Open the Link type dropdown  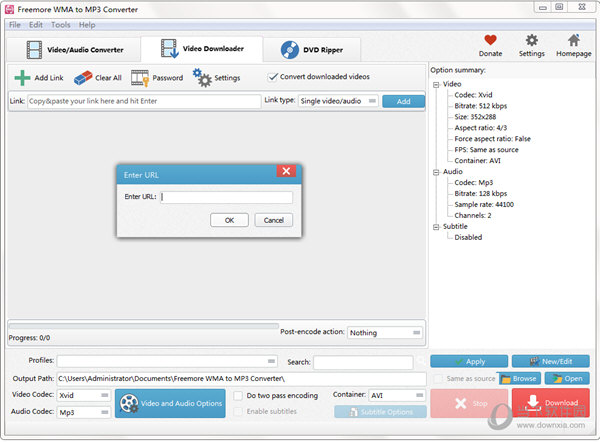(x=338, y=101)
